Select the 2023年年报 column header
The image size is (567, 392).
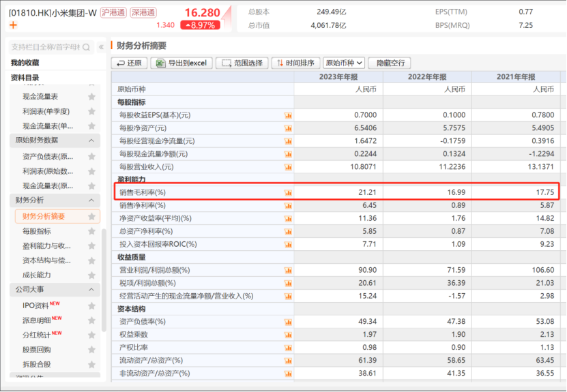coord(338,77)
